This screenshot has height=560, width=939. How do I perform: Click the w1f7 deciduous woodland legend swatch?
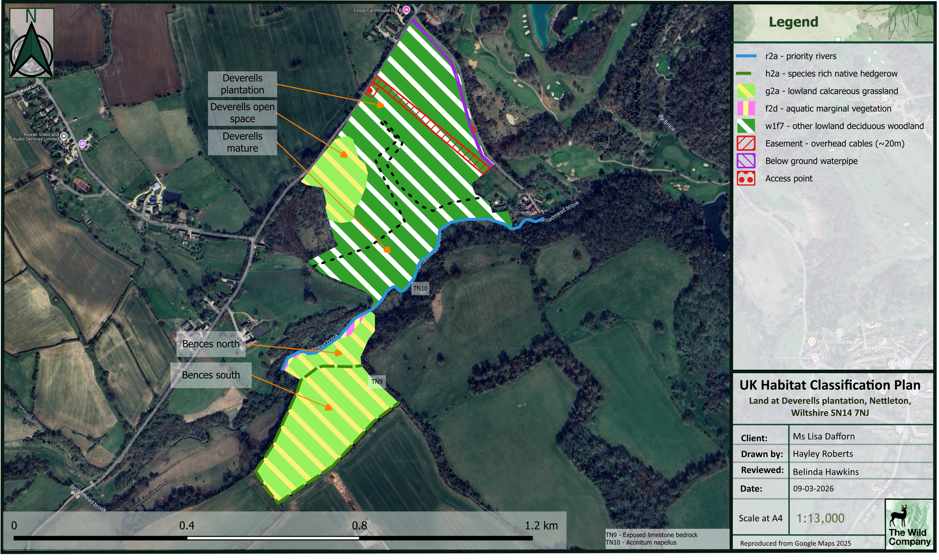coord(746,126)
